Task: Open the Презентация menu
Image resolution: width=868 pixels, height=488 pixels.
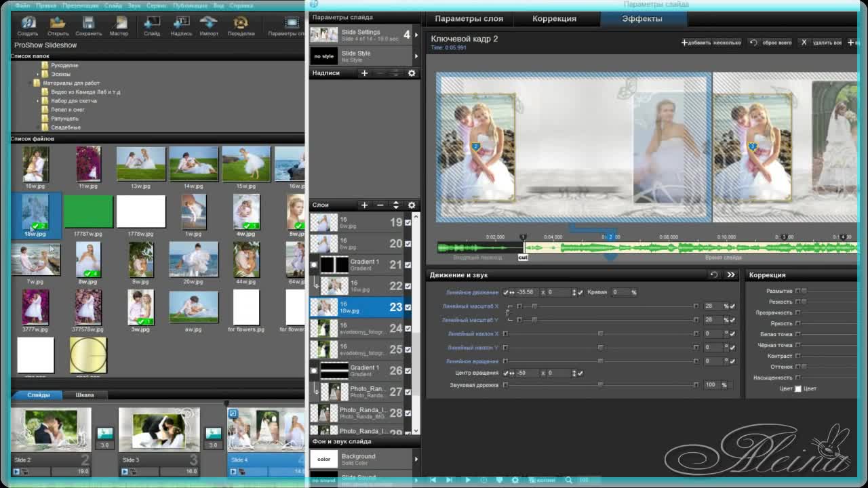Action: tap(80, 5)
